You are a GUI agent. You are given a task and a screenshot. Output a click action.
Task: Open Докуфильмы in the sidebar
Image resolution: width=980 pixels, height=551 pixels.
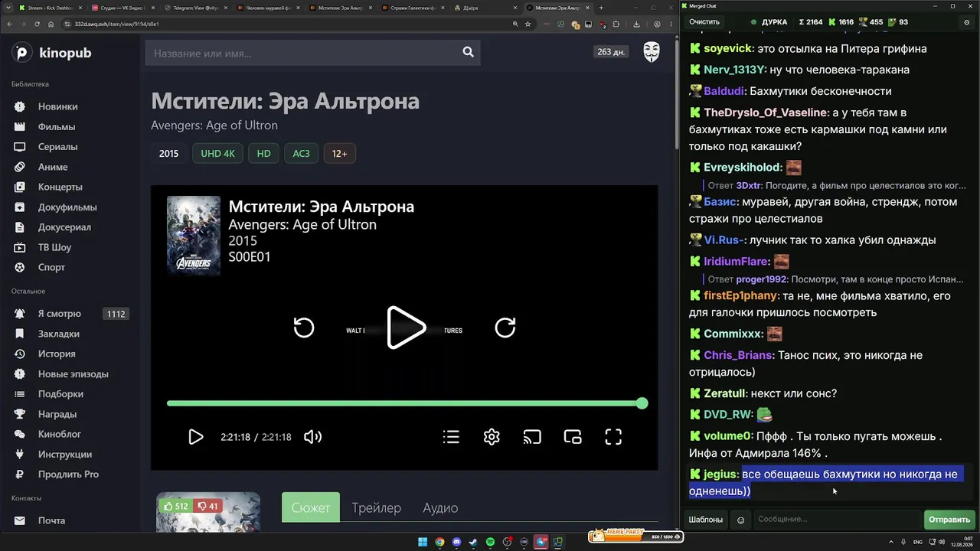[67, 207]
